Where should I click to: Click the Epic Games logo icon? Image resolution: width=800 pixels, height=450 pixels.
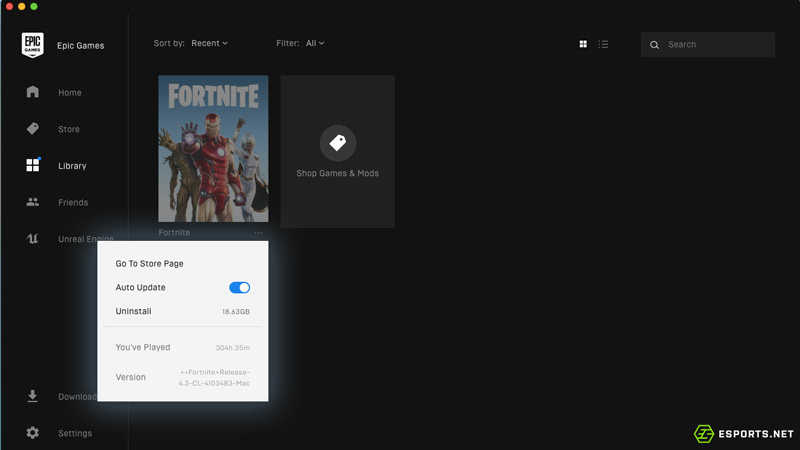click(x=33, y=45)
